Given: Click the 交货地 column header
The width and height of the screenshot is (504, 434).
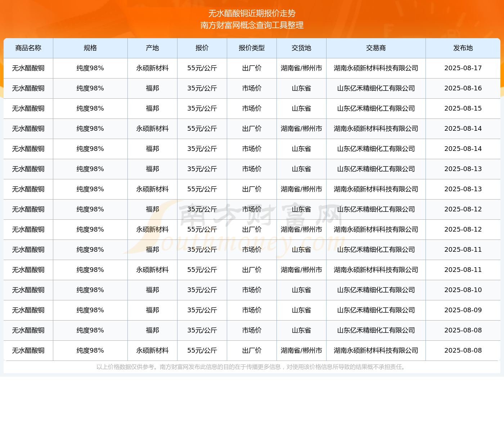Looking at the screenshot, I should click(301, 48).
